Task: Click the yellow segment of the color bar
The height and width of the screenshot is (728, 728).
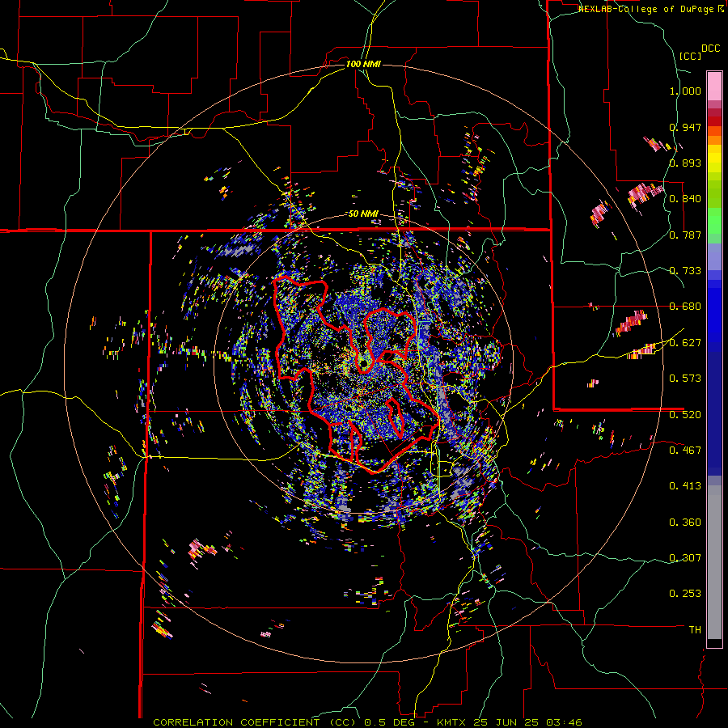Action: [x=714, y=159]
